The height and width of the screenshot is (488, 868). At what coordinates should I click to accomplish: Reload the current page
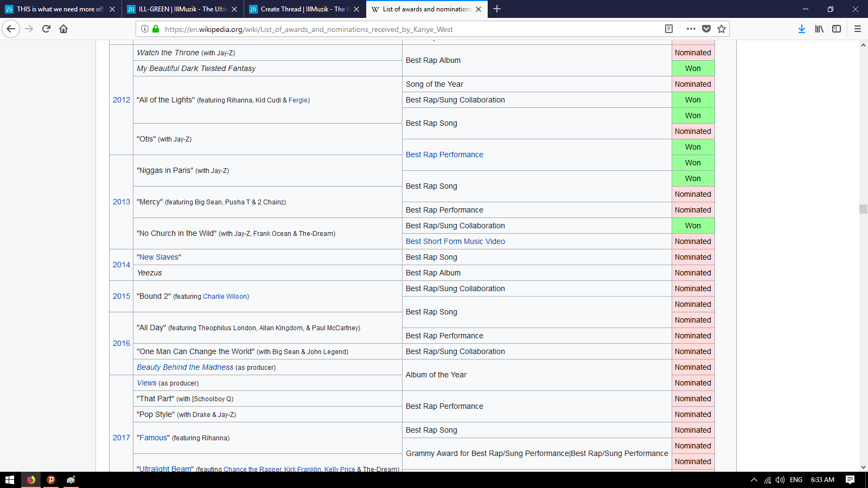46,29
